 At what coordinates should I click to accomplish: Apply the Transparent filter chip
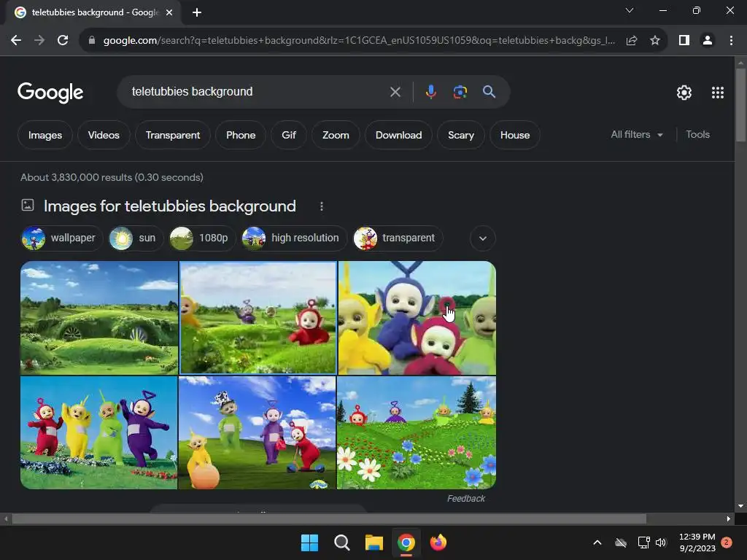172,135
